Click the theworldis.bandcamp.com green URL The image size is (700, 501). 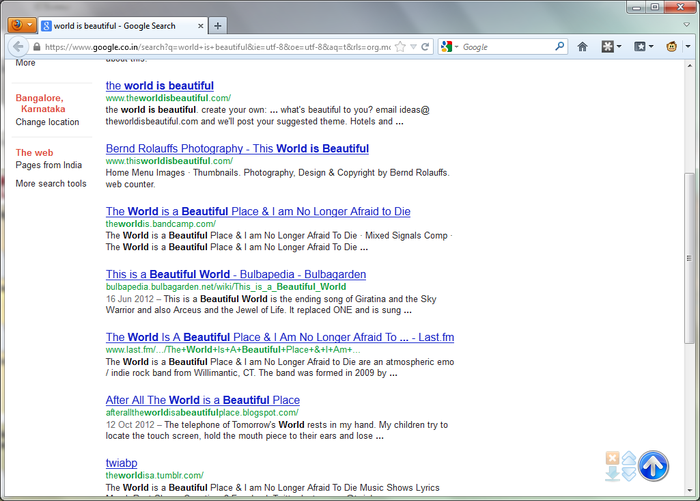tap(161, 224)
